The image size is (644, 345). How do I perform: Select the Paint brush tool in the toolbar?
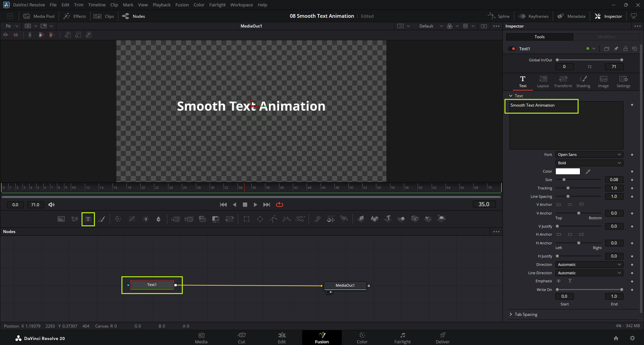[102, 219]
